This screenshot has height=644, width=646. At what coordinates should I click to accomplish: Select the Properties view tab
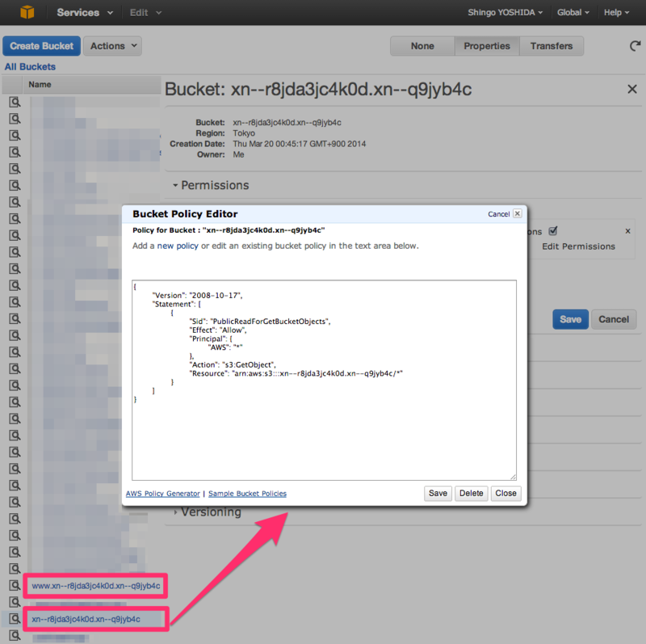click(487, 46)
